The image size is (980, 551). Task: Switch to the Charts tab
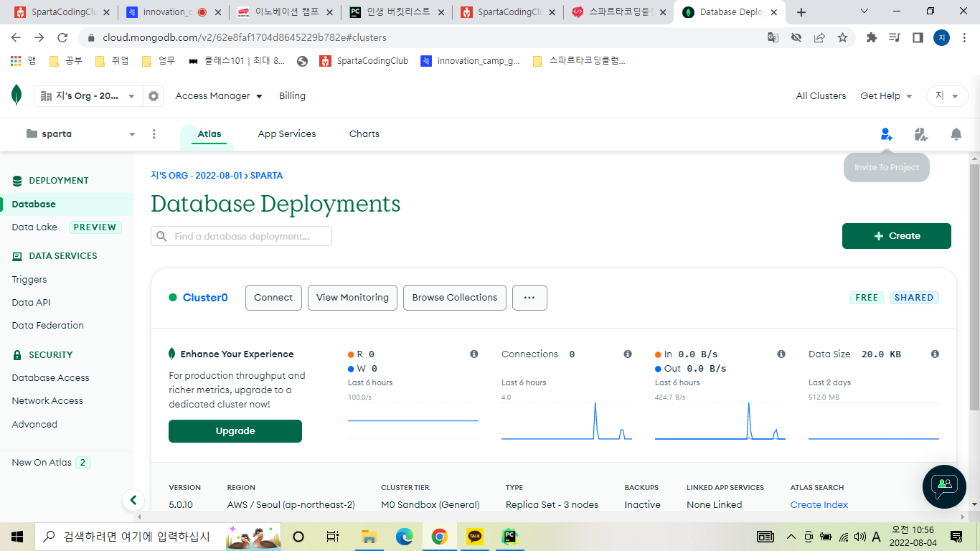[364, 134]
